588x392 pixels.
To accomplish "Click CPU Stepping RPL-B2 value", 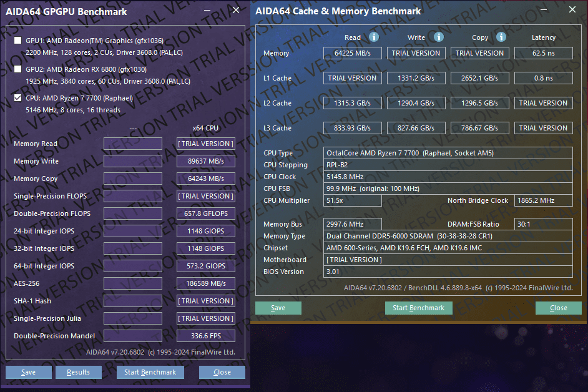I will pyautogui.click(x=448, y=165).
